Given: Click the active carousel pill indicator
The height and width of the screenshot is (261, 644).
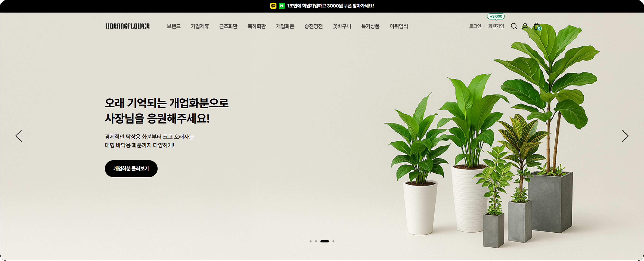Looking at the screenshot, I should tap(325, 241).
